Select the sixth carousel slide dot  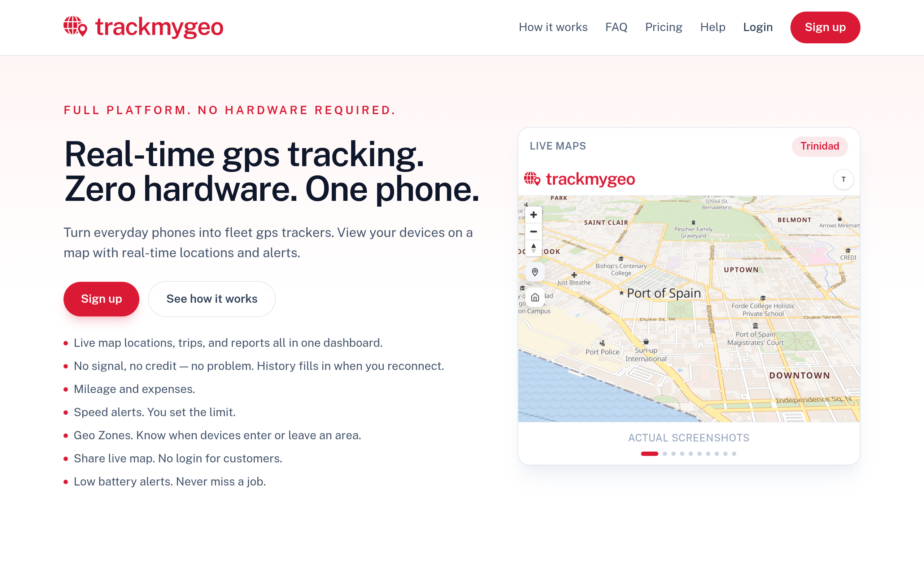click(x=699, y=453)
